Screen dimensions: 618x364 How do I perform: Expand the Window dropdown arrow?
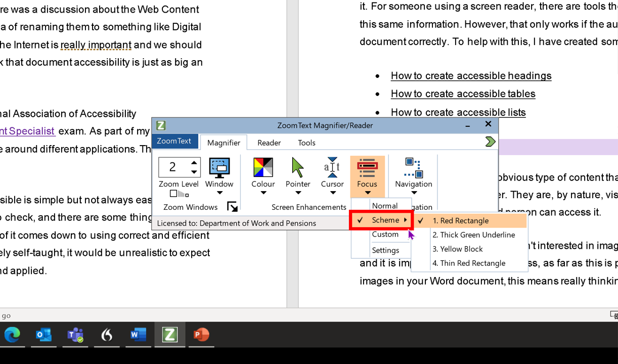point(219,193)
